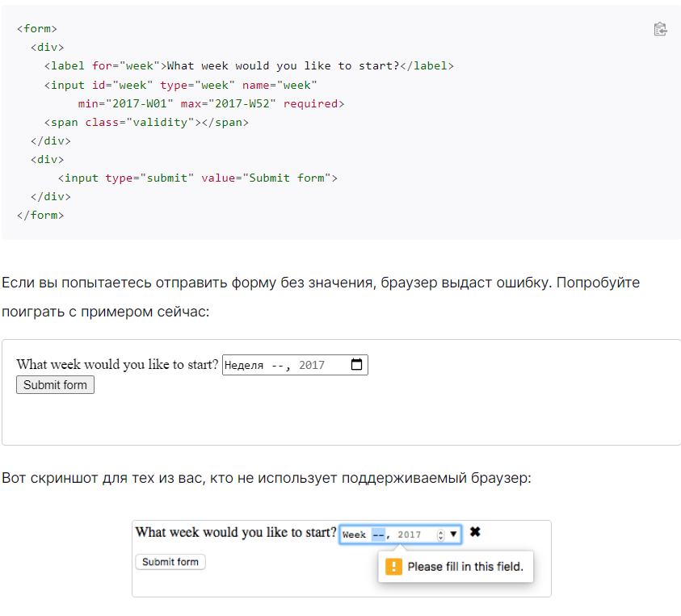This screenshot has width=681, height=616.
Task: Click the highlighted '--' in the screenshot's Week field
Action: pos(378,534)
